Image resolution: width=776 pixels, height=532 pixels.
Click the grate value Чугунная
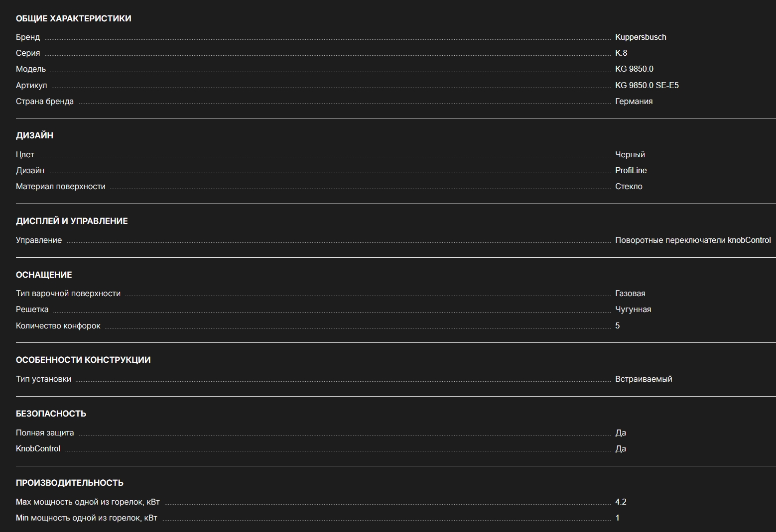point(633,309)
